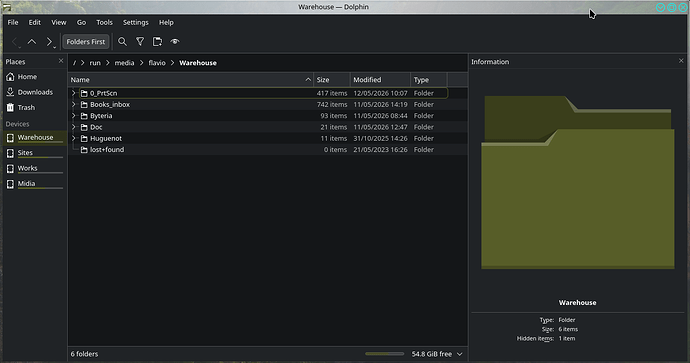This screenshot has height=363, width=690.
Task: Expand the 0_PrtScn folder tree
Action: pyautogui.click(x=73, y=93)
